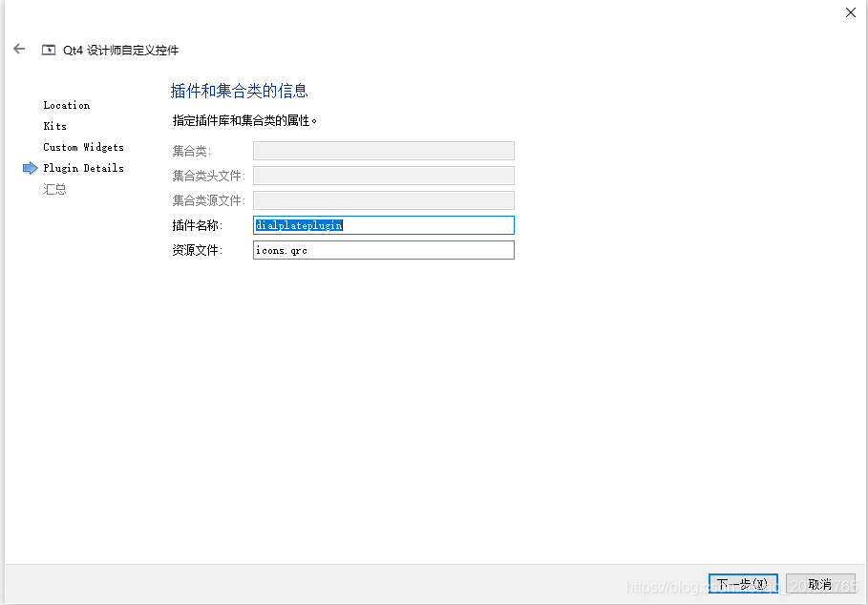The image size is (868, 605).
Task: Close the wizard with the X button
Action: 850,12
